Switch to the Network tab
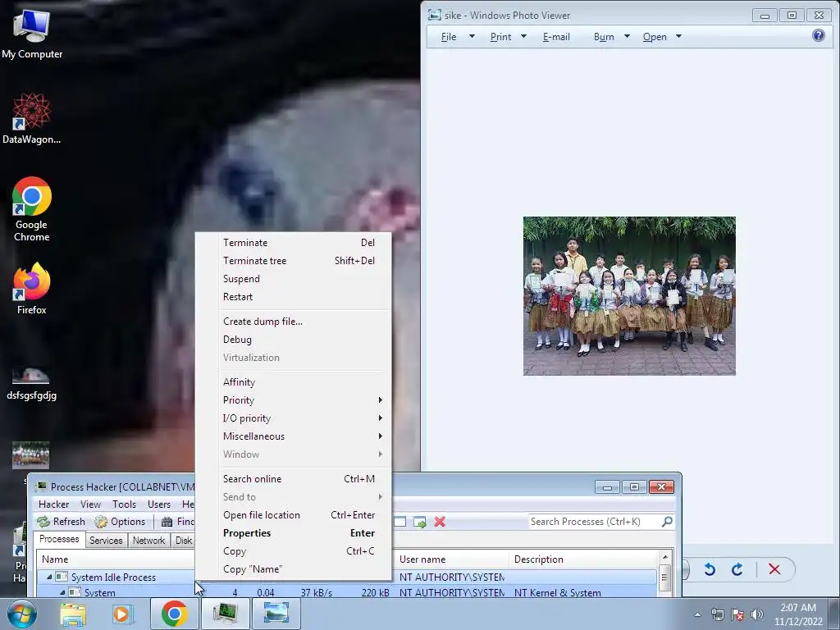 click(x=149, y=541)
